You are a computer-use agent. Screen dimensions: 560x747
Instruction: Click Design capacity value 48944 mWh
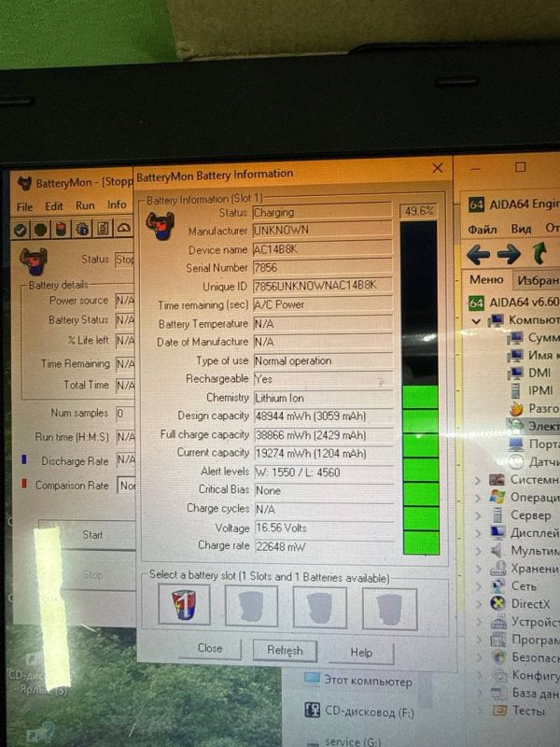(x=324, y=416)
